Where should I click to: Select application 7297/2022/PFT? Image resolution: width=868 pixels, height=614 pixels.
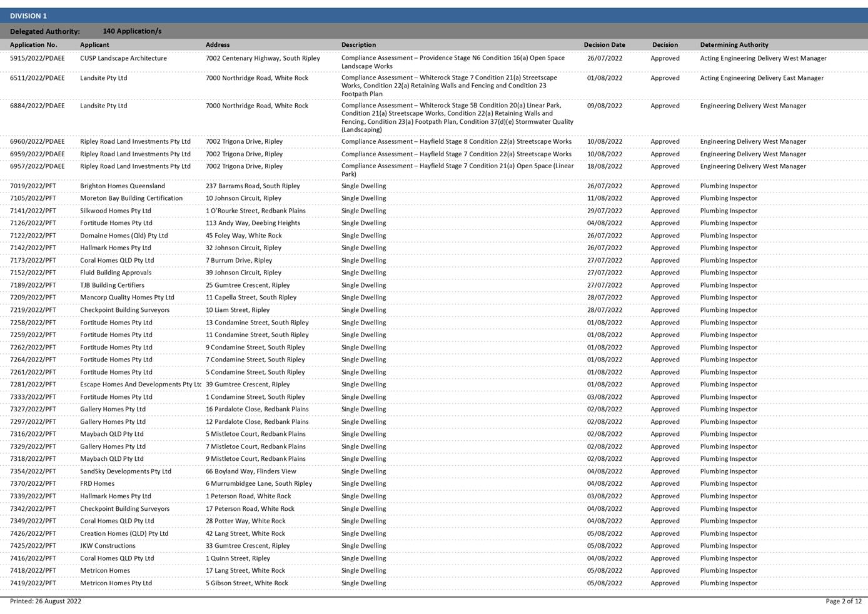click(33, 421)
